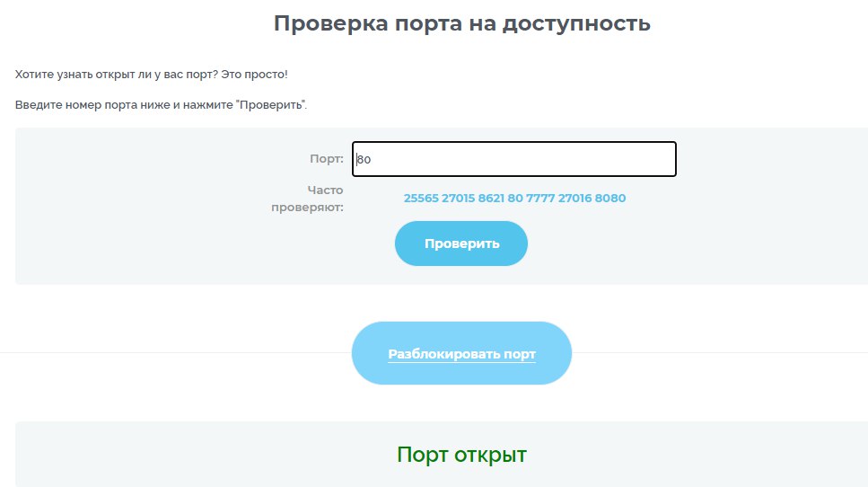Click the Порт открыт result text

tap(461, 455)
